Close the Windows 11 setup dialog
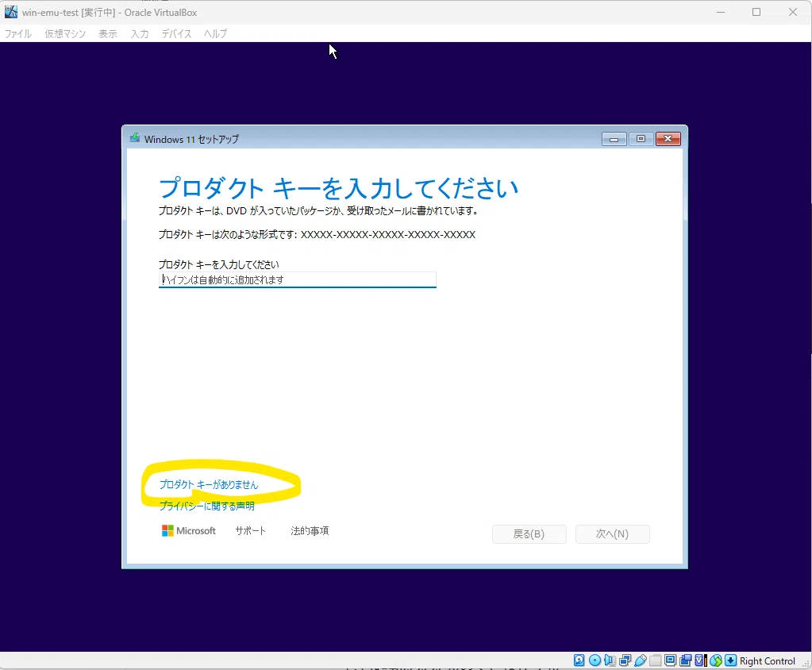The width and height of the screenshot is (812, 670). [668, 139]
